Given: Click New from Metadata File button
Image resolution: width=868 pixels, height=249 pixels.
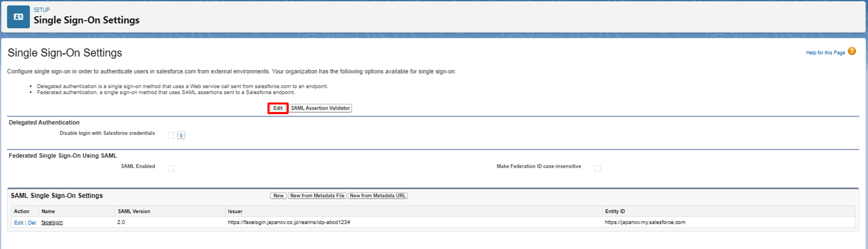Looking at the screenshot, I should pos(317,196).
